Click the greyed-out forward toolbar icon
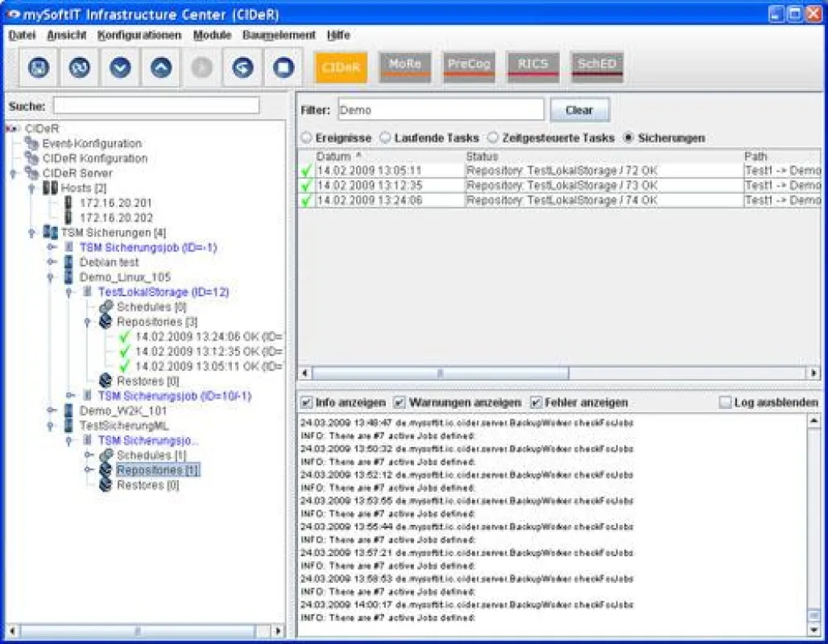The width and height of the screenshot is (828, 644). point(201,68)
